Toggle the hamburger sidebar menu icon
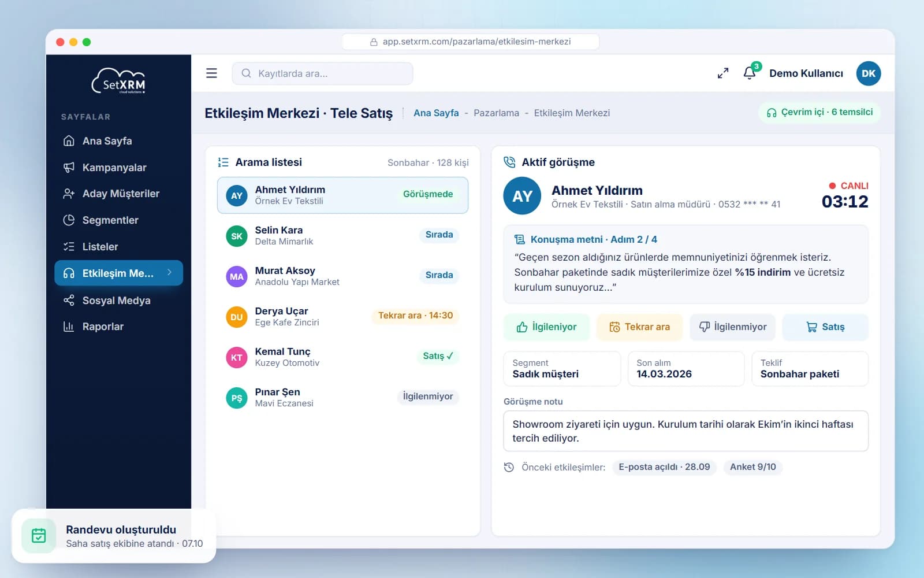Screen dimensions: 924x578 211,73
